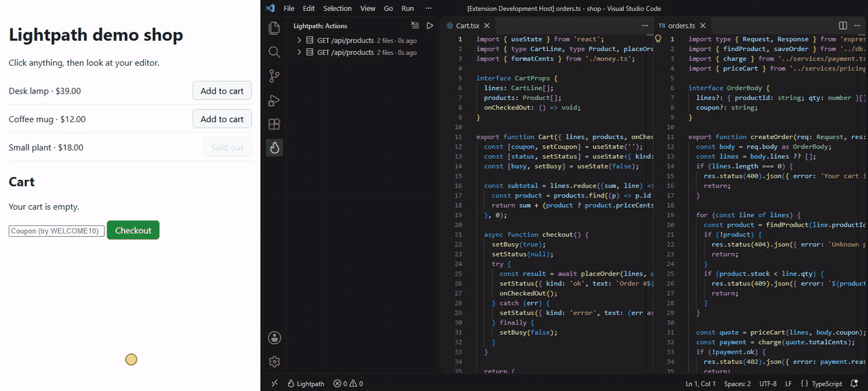Open the Selection menu
The height and width of the screenshot is (391, 868).
click(337, 8)
